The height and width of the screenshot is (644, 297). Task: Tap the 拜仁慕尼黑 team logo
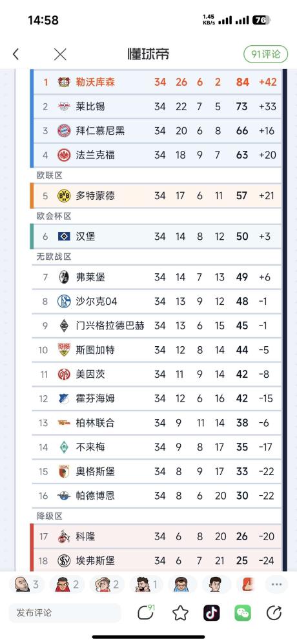click(x=64, y=131)
